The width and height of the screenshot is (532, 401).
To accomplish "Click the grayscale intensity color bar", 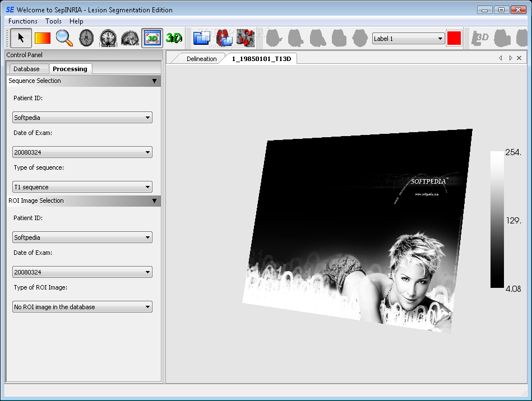I will click(x=497, y=220).
